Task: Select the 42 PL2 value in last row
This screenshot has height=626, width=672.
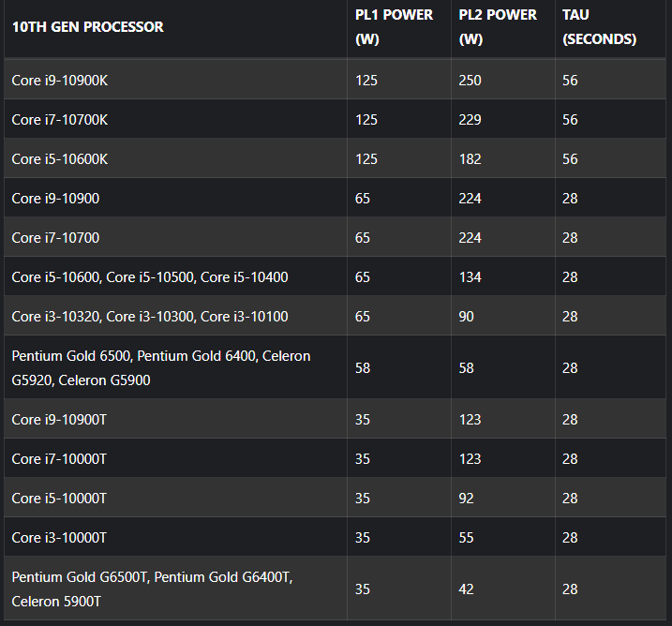Action: coord(467,589)
